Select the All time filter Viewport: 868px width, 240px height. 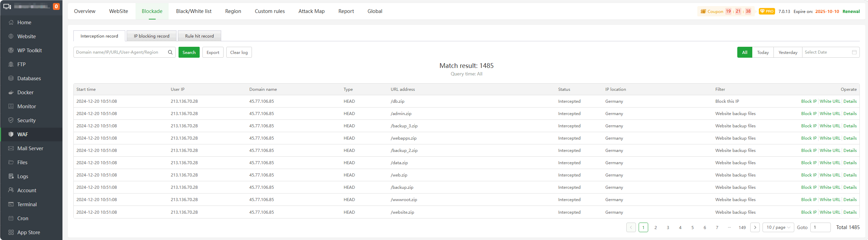pos(744,52)
